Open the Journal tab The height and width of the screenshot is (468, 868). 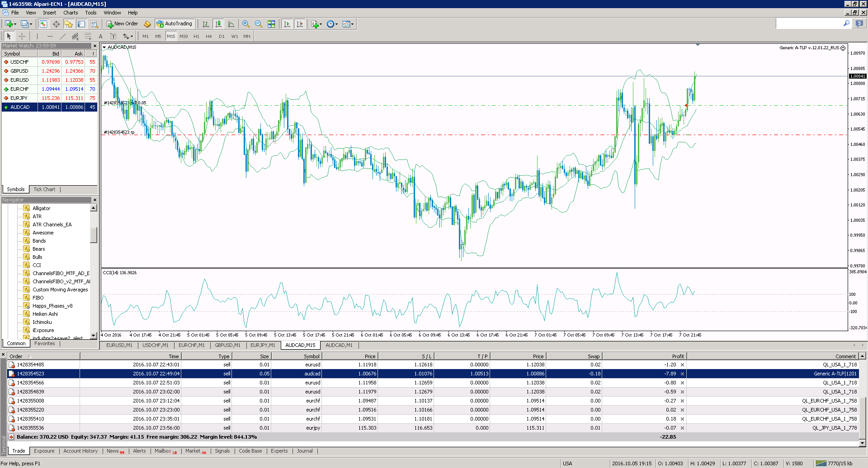click(305, 451)
